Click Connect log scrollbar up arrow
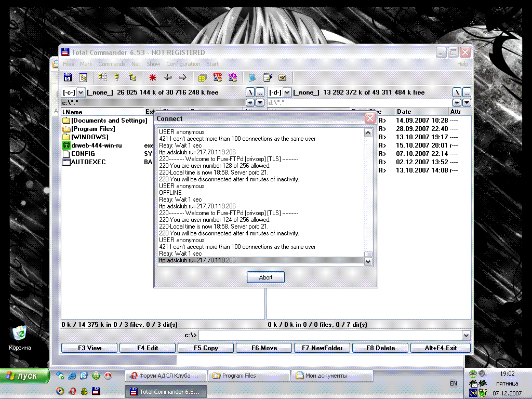This screenshot has height=399, width=532. 368,132
